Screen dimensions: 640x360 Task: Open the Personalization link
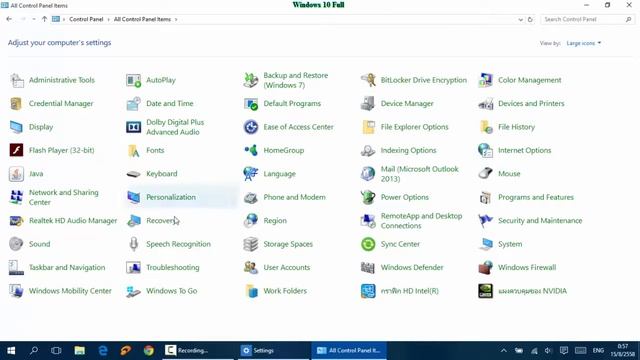pyautogui.click(x=171, y=197)
